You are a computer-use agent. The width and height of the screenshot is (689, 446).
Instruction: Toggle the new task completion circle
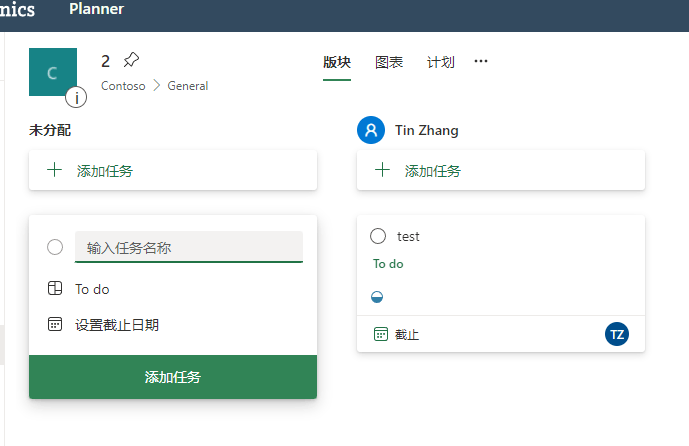click(55, 247)
